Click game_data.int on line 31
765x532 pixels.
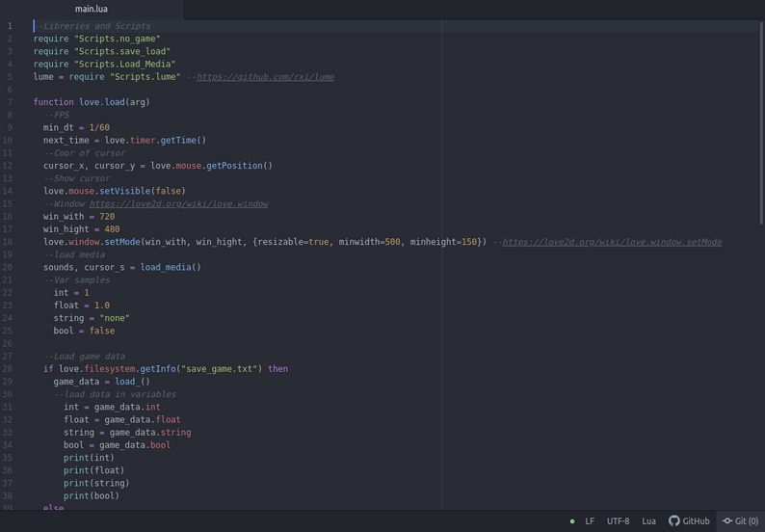[x=127, y=407]
